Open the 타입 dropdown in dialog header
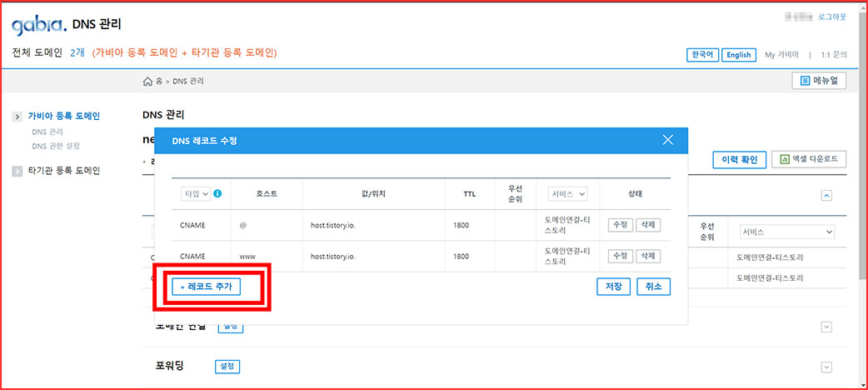The width and height of the screenshot is (868, 390). (196, 194)
